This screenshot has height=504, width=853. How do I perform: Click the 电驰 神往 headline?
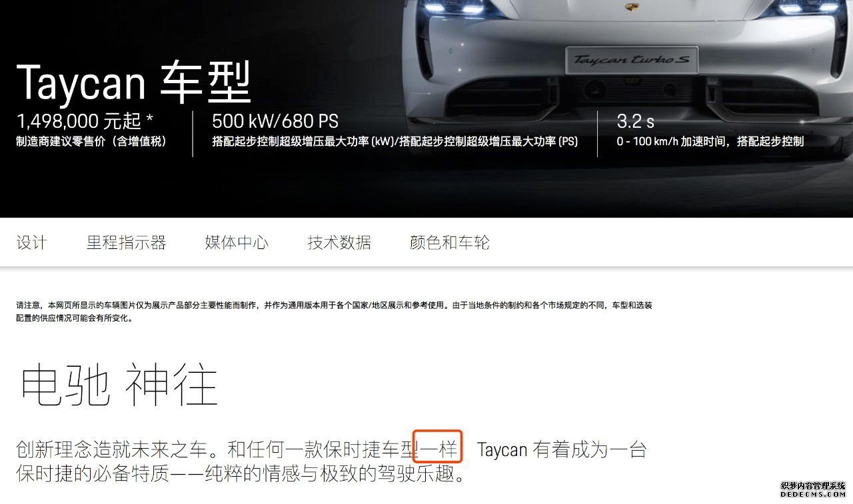tap(119, 385)
